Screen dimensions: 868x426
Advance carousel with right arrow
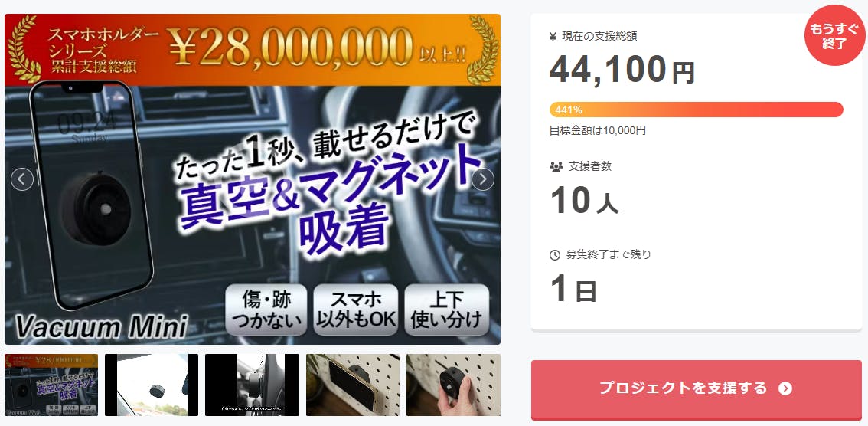click(x=483, y=179)
